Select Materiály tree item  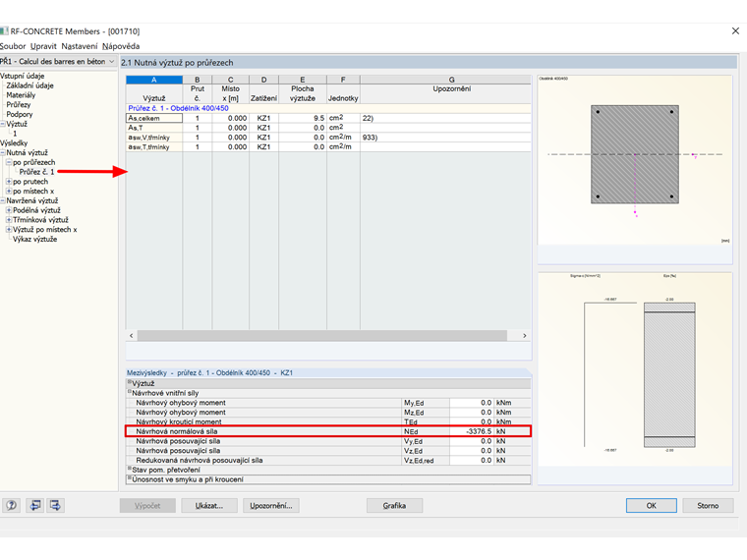(21, 94)
